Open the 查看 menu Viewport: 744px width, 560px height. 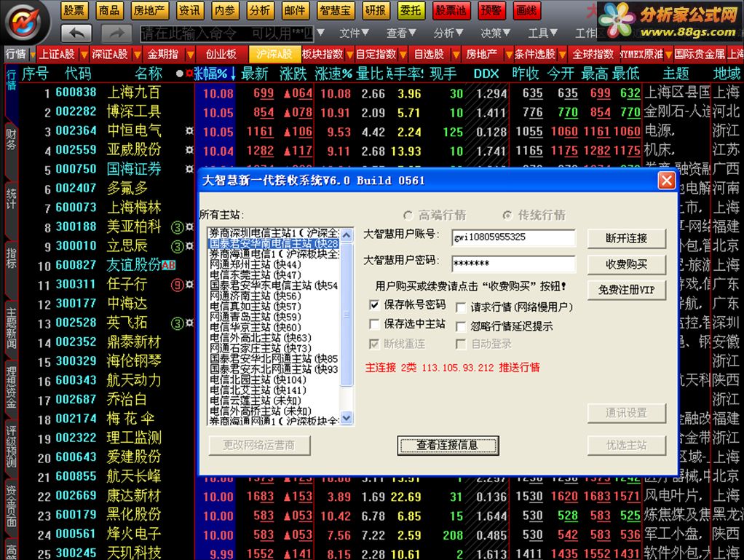401,33
